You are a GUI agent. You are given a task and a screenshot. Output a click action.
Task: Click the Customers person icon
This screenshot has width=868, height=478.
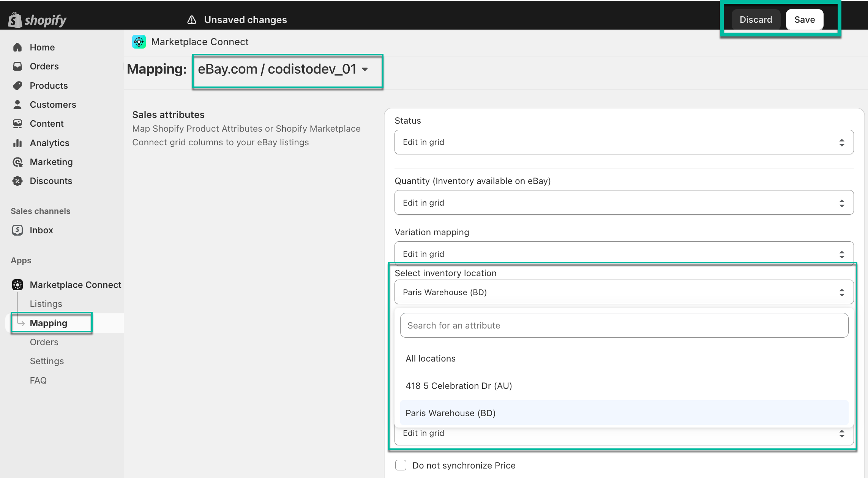pyautogui.click(x=17, y=105)
